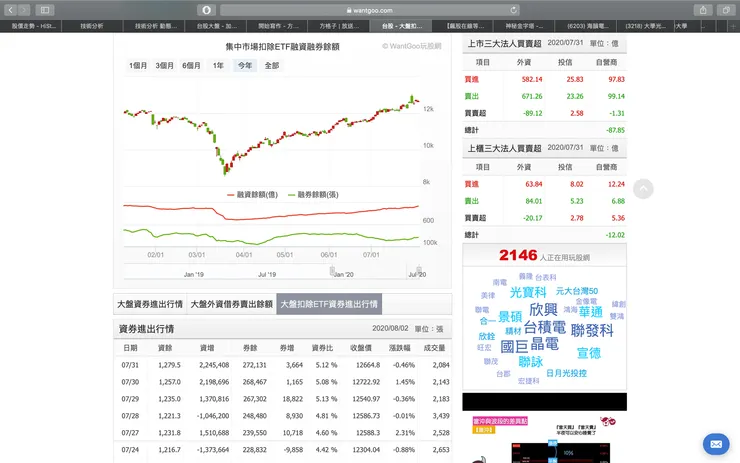
Task: Select the 全部 chart range
Action: pos(272,66)
